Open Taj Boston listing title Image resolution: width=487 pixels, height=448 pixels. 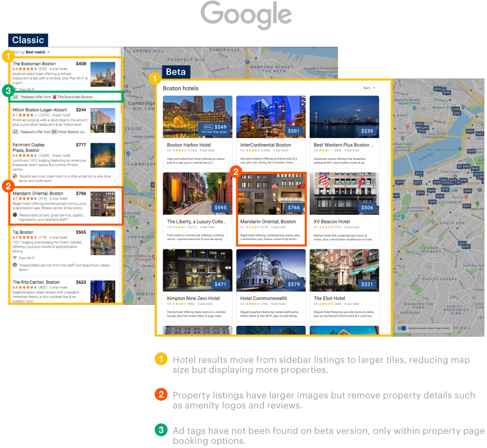pos(23,232)
